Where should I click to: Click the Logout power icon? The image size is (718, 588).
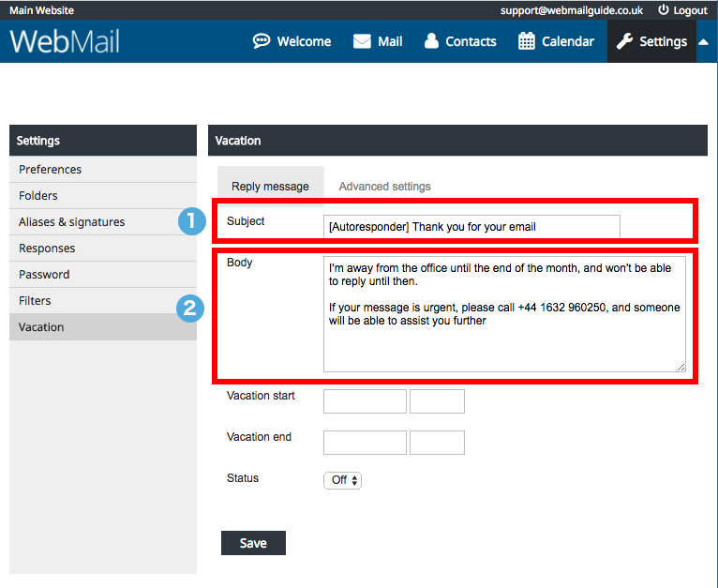point(663,9)
